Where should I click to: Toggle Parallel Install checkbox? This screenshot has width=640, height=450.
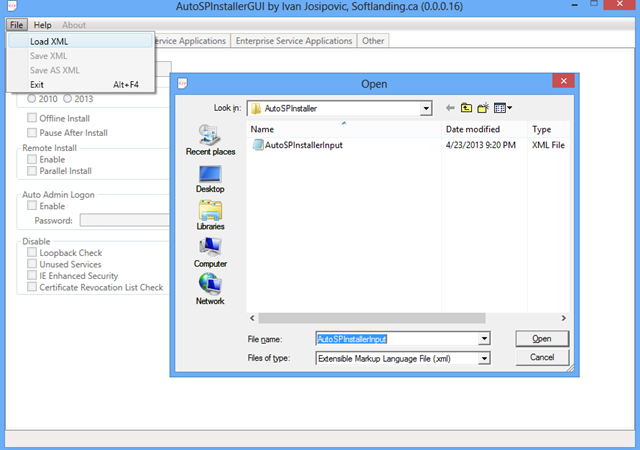tap(32, 171)
